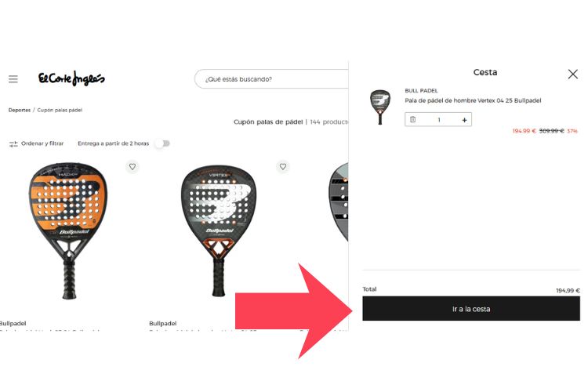Click the El Corte Inglés logo
Image resolution: width=588 pixels, height=392 pixels.
(x=71, y=78)
